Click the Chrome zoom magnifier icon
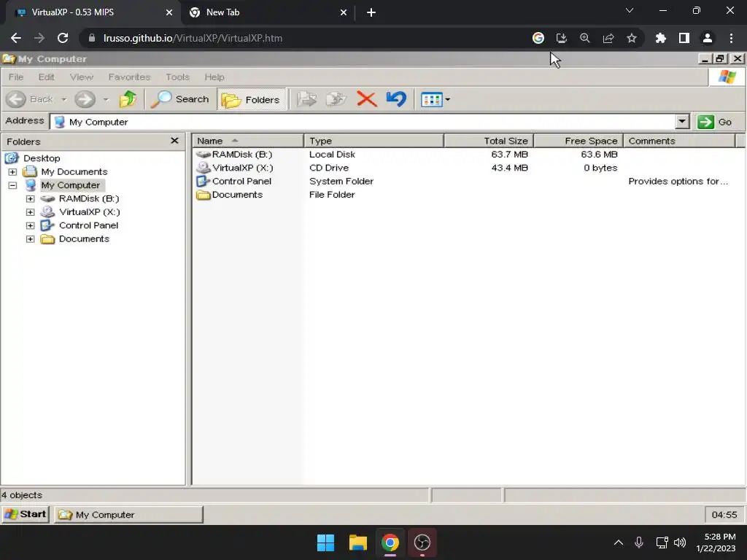Screen dimensions: 747x560 click(584, 38)
